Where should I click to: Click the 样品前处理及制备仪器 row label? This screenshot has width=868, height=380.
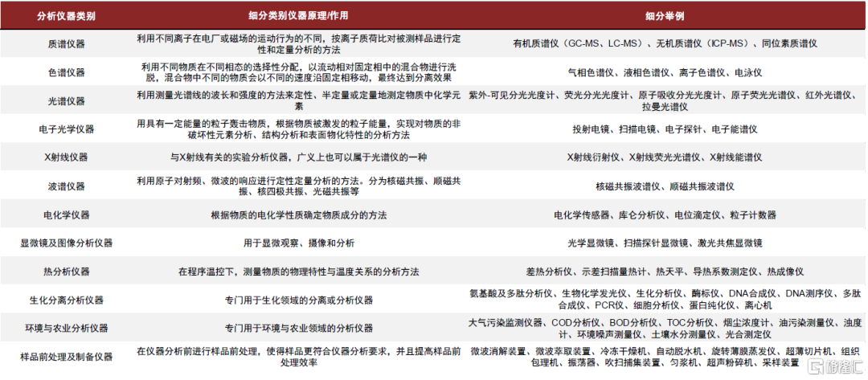point(67,356)
